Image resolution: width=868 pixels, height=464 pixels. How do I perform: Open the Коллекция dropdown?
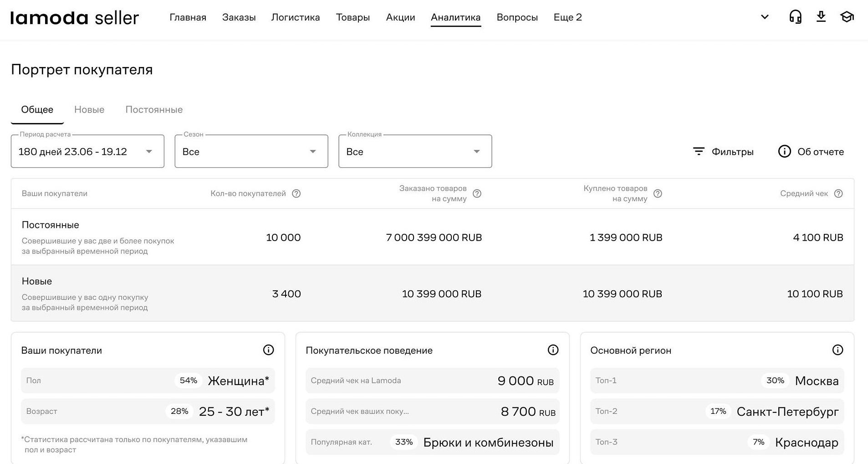coord(415,151)
